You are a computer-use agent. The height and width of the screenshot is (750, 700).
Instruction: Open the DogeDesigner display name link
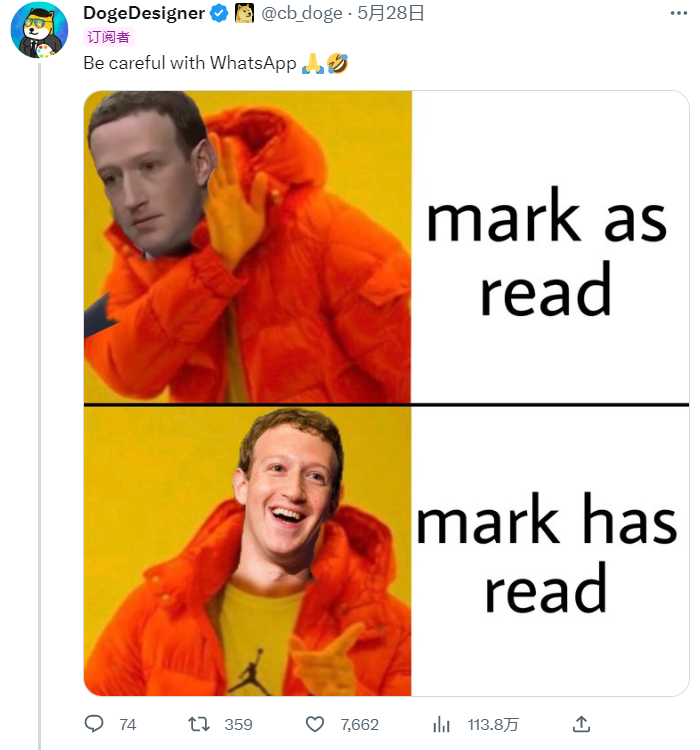(144, 13)
